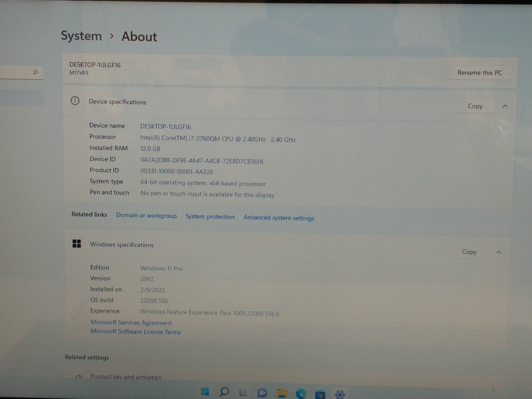This screenshot has height=399, width=532.
Task: Click the Device name label
Action: tap(107, 125)
